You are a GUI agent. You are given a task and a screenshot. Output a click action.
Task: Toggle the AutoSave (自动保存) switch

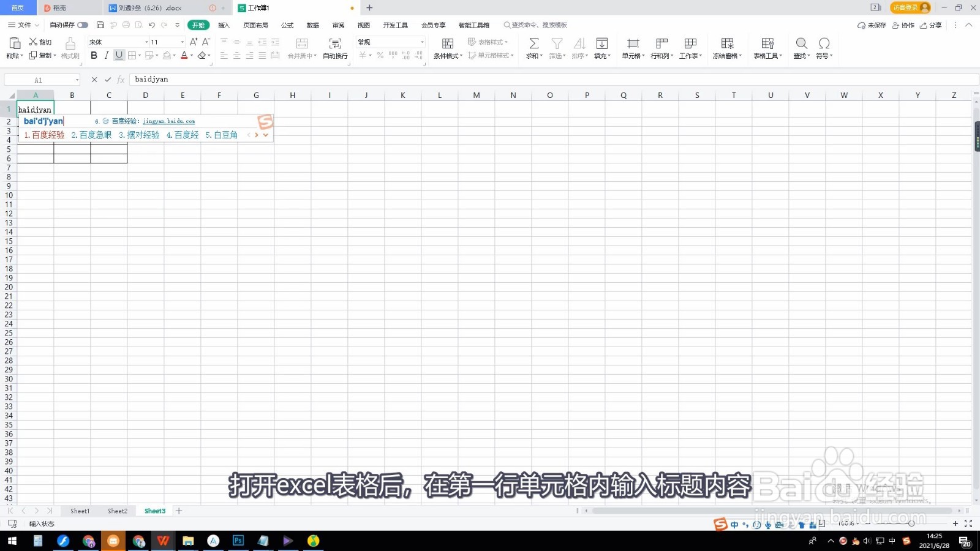(x=83, y=25)
